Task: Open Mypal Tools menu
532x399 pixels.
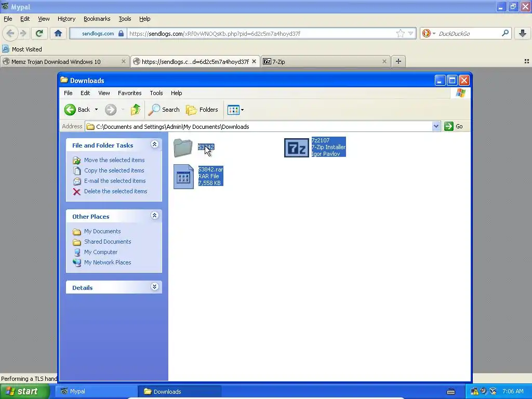Action: pyautogui.click(x=125, y=19)
